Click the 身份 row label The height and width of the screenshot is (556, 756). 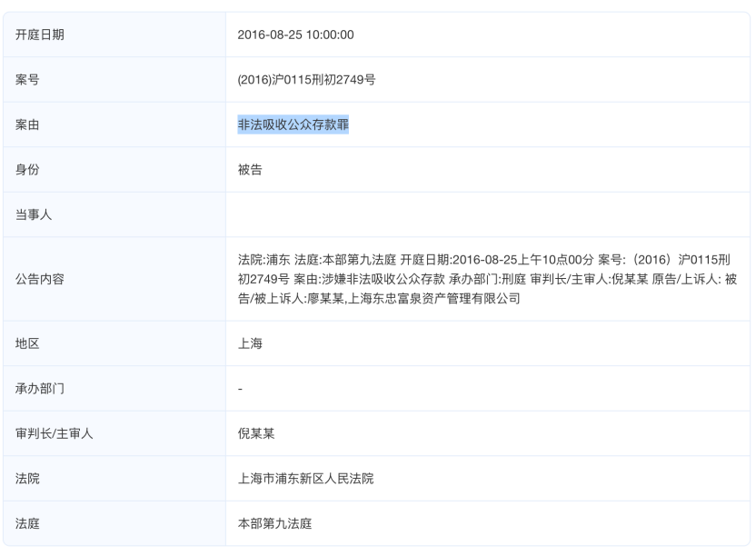[x=28, y=170]
